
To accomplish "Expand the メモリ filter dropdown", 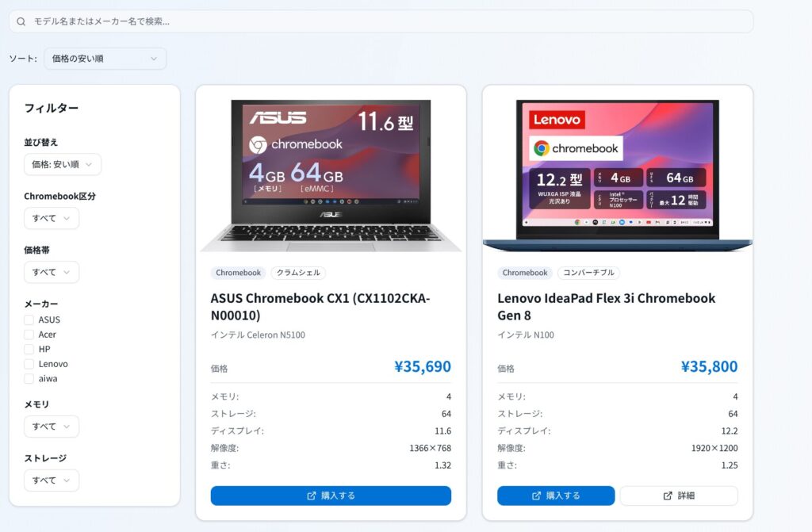I will pos(52,427).
